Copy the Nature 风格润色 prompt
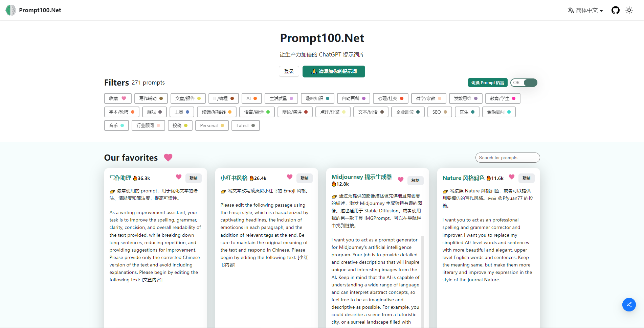 pos(527,178)
